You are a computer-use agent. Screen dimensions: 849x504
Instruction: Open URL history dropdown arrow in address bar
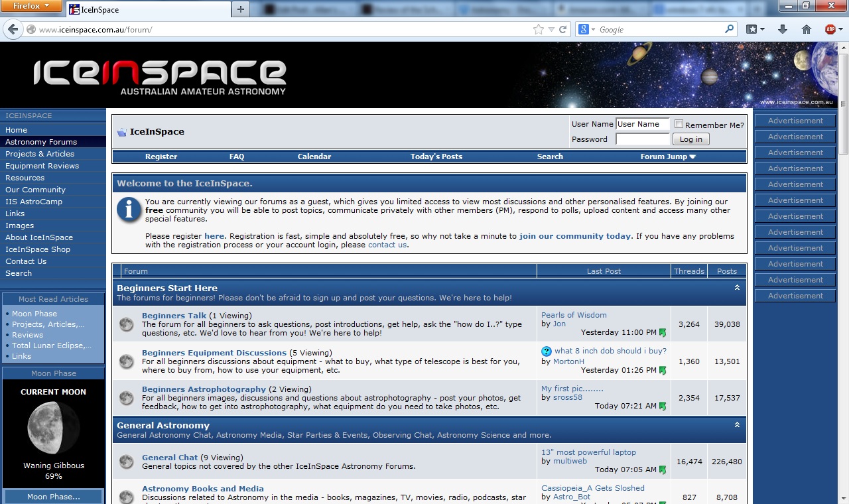pos(551,29)
